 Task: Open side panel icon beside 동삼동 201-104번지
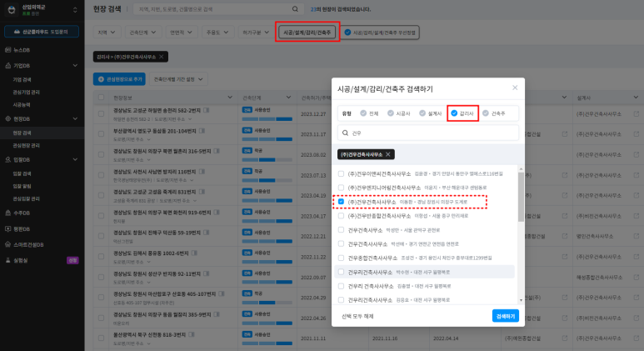click(202, 131)
